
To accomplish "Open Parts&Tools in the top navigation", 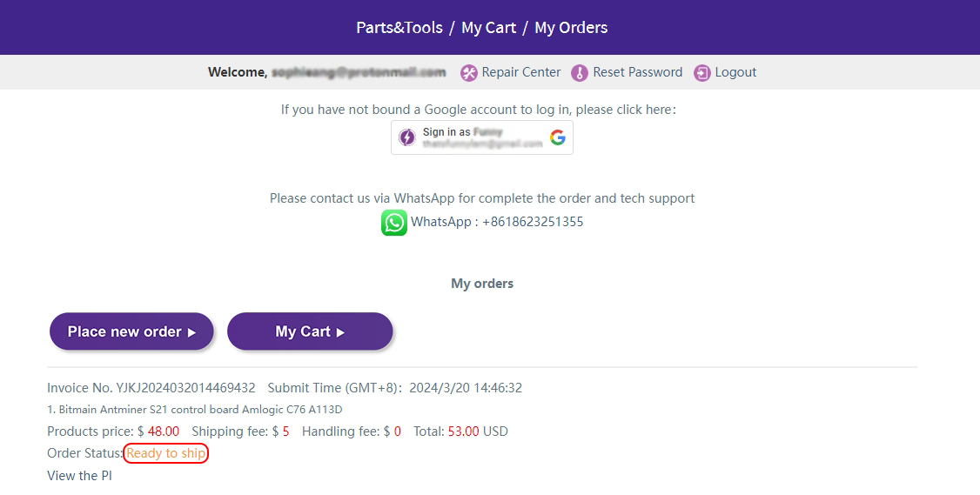I will (399, 28).
